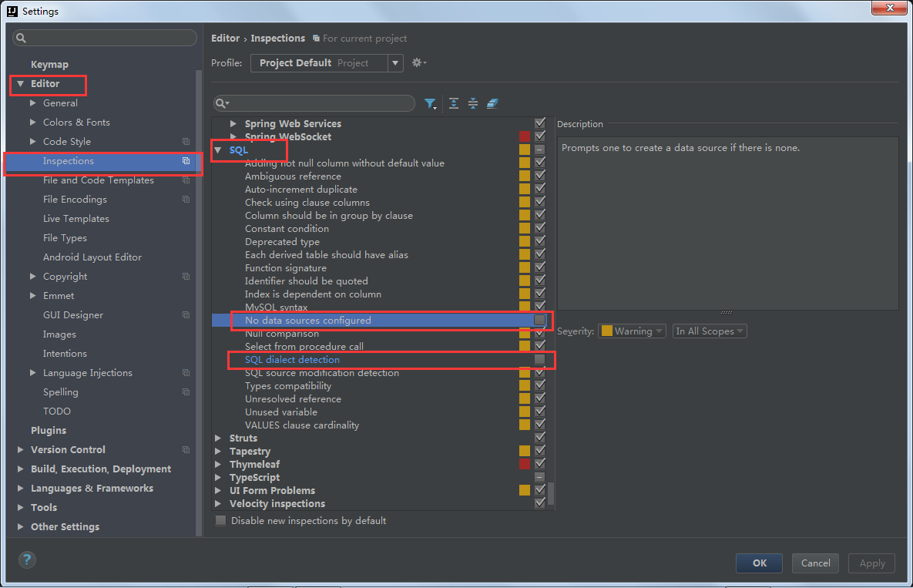Open the Profile dropdown arrow
This screenshot has width=913, height=588.
click(x=395, y=63)
